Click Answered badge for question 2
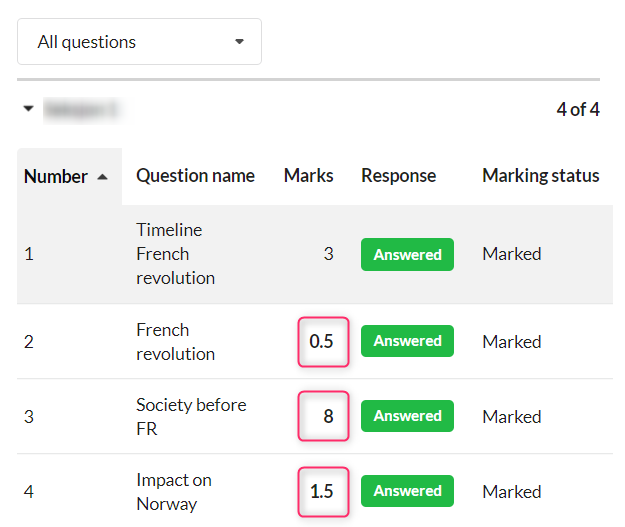 tap(407, 341)
